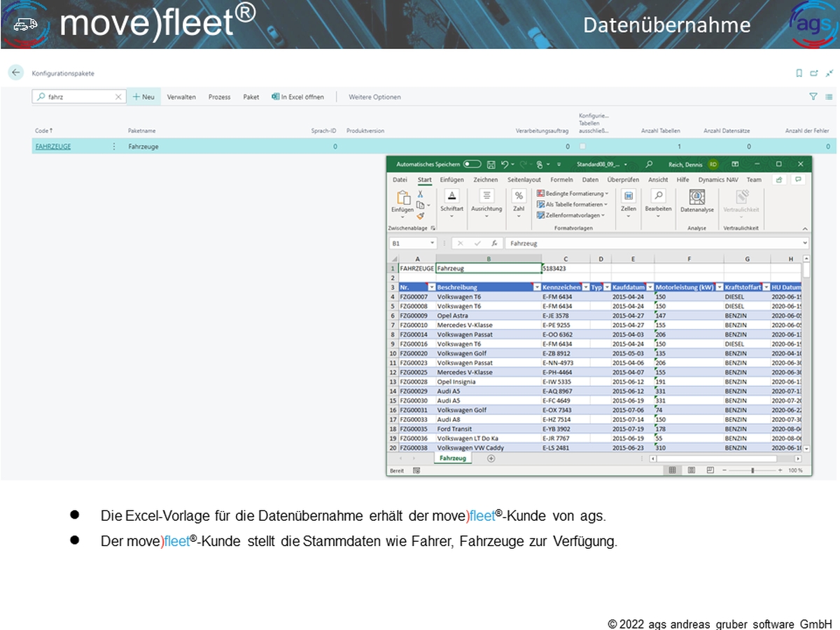
Task: Click macro recording icon next to Bereit
Action: tap(416, 471)
